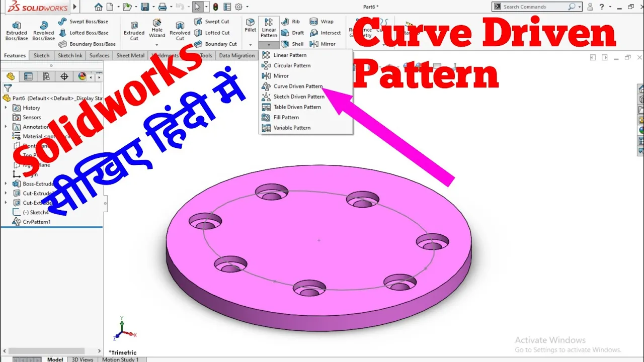Open the ConfigurationManager tab

coord(46,76)
